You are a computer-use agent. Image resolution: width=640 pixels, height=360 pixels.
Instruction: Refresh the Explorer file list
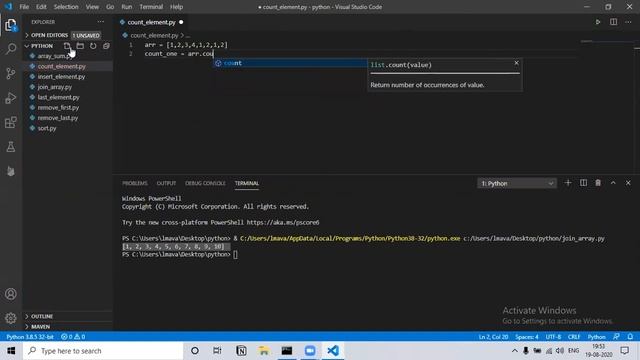pos(93,46)
